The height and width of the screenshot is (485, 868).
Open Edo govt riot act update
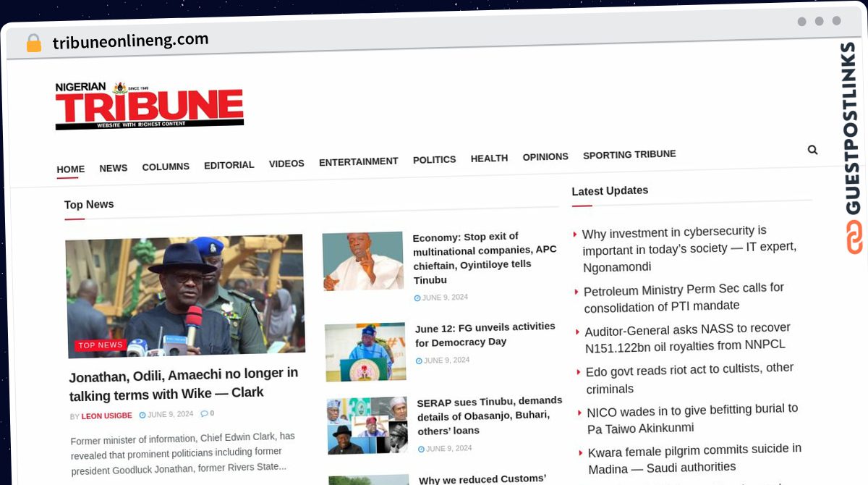pos(690,379)
